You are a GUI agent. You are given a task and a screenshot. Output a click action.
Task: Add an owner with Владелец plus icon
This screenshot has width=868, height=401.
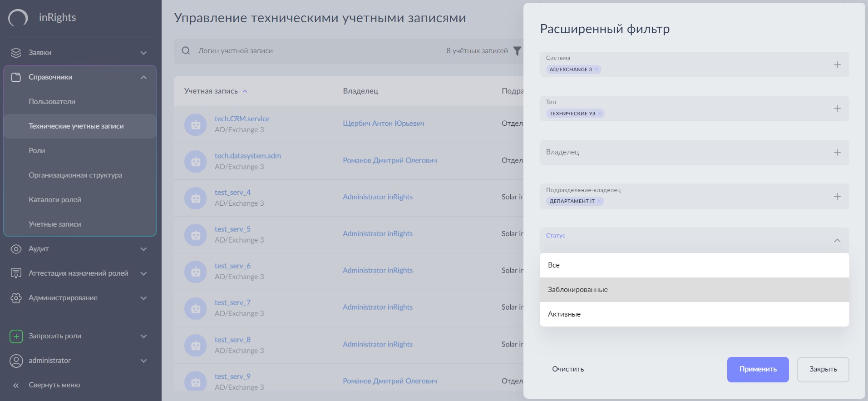(837, 153)
